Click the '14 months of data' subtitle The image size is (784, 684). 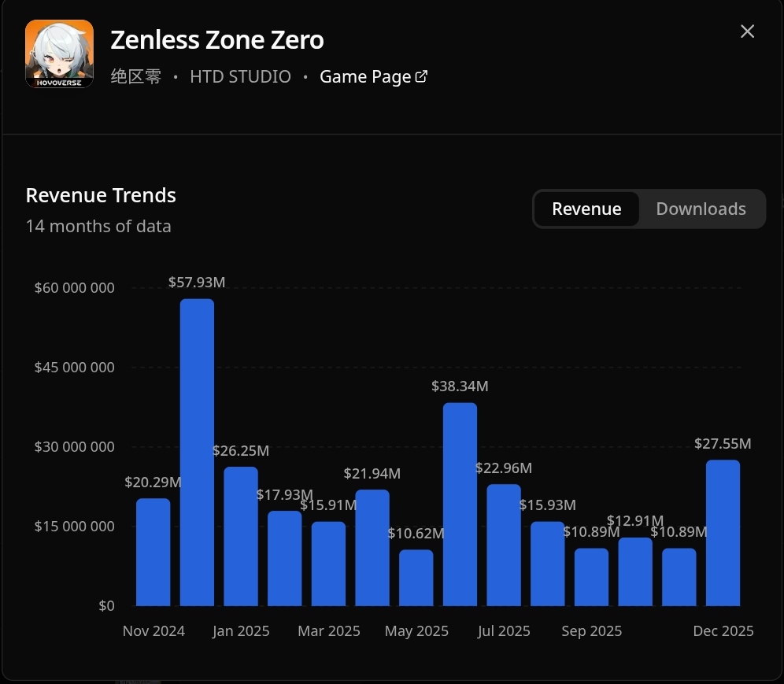point(98,226)
